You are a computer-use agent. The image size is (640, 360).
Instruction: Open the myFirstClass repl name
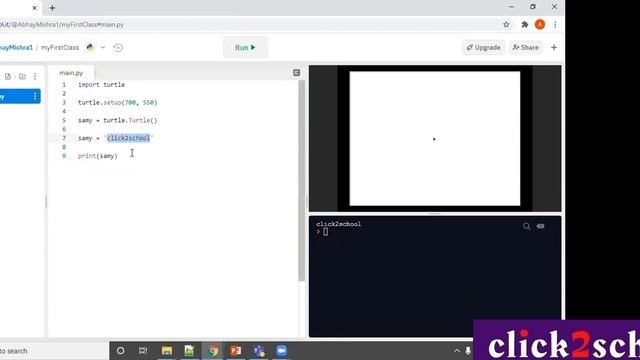(60, 47)
